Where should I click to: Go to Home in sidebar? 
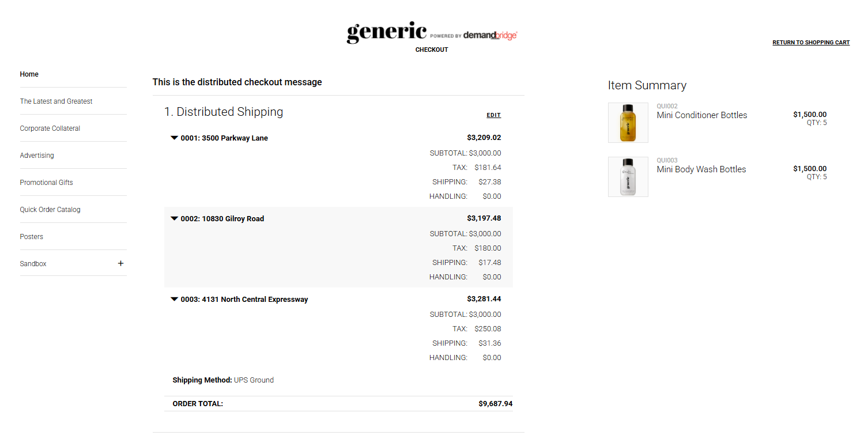click(x=29, y=74)
